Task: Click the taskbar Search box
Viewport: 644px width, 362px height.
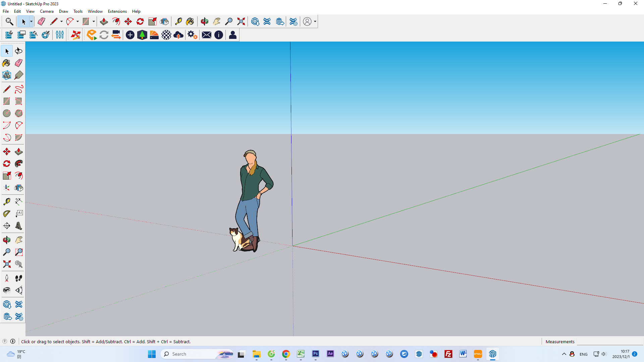Action: coord(197,354)
